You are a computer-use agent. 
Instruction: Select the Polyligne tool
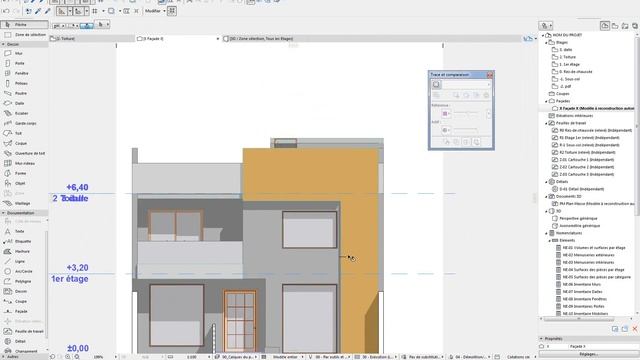pos(24,281)
